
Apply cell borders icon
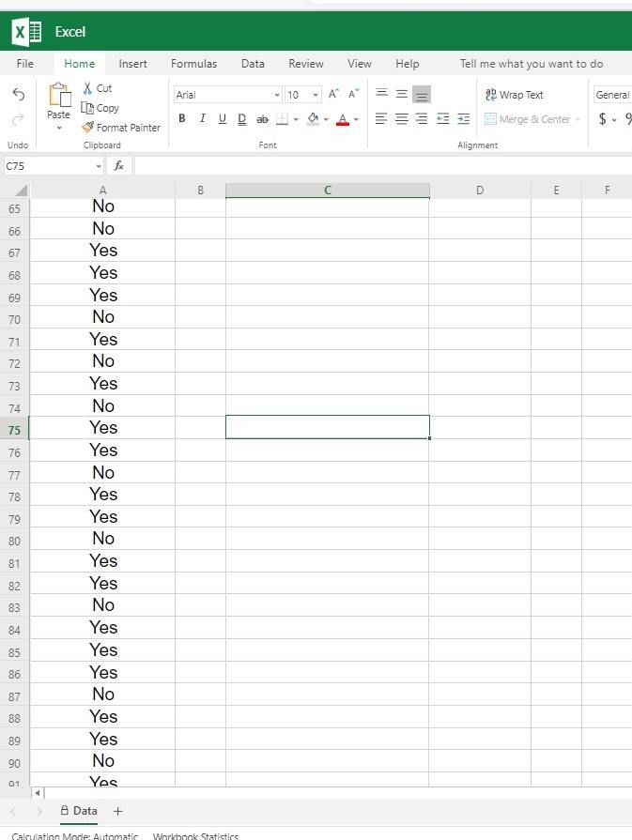point(282,119)
